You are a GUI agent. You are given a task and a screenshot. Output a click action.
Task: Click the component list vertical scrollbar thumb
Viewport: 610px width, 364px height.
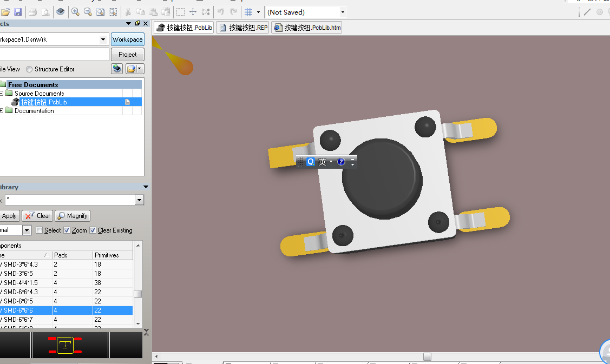[x=137, y=294]
